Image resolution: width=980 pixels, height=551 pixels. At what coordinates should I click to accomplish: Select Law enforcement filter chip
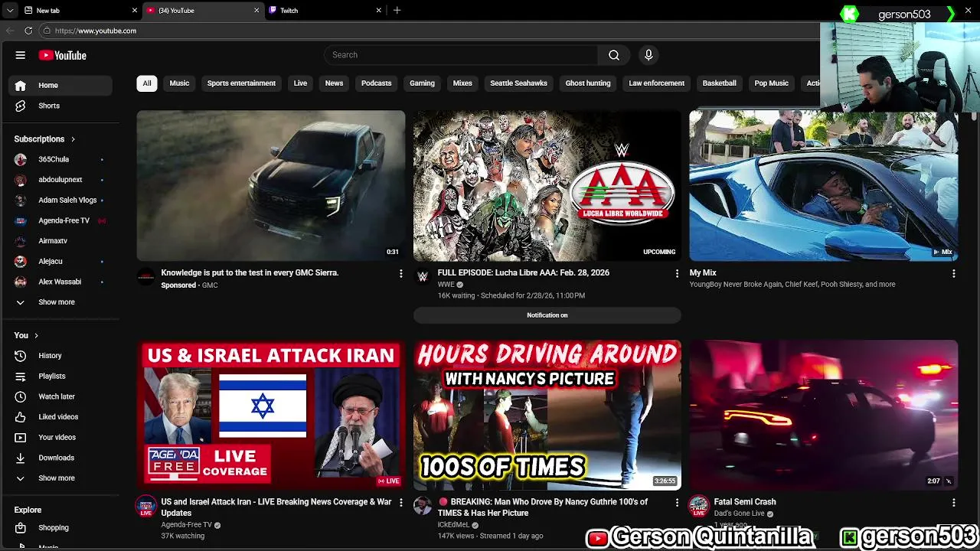656,83
